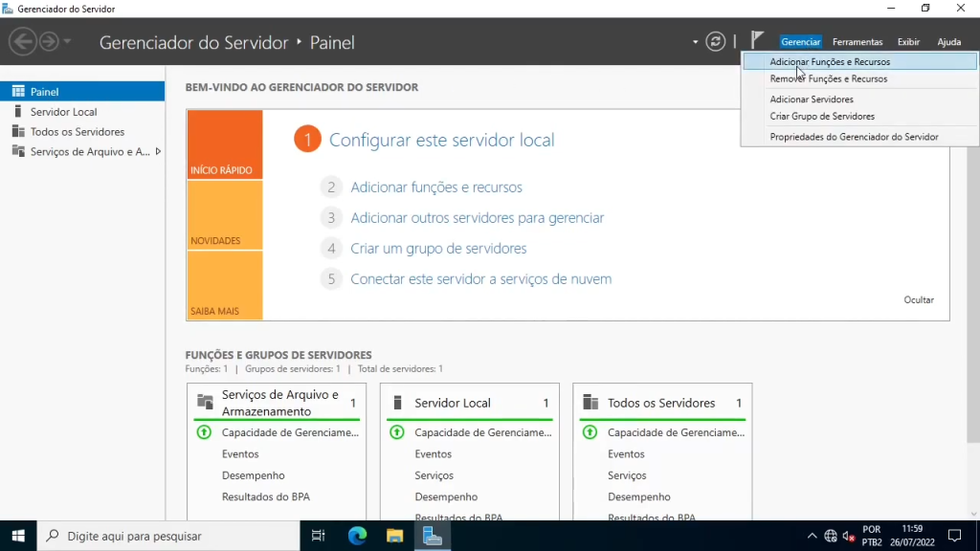
Task: Open the Ferramentas menu
Action: click(857, 42)
